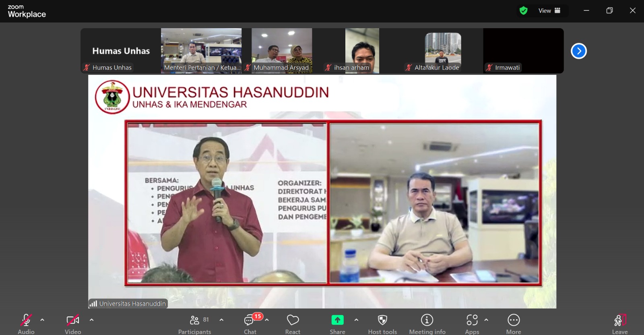Open More options menu
The width and height of the screenshot is (644, 335).
(514, 324)
